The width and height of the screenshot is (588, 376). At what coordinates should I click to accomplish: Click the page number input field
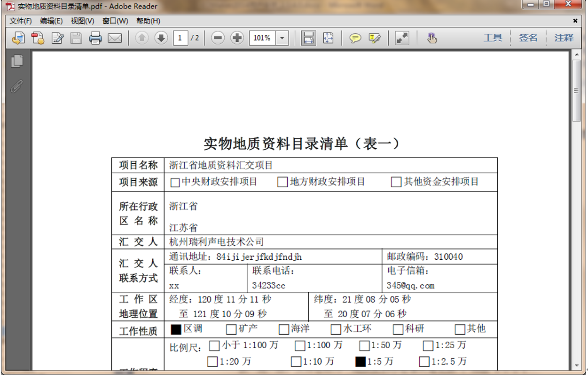point(180,38)
